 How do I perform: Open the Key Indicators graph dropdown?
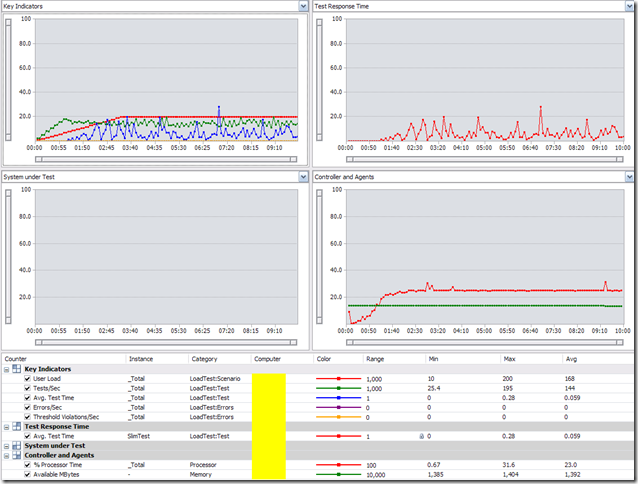pos(303,6)
